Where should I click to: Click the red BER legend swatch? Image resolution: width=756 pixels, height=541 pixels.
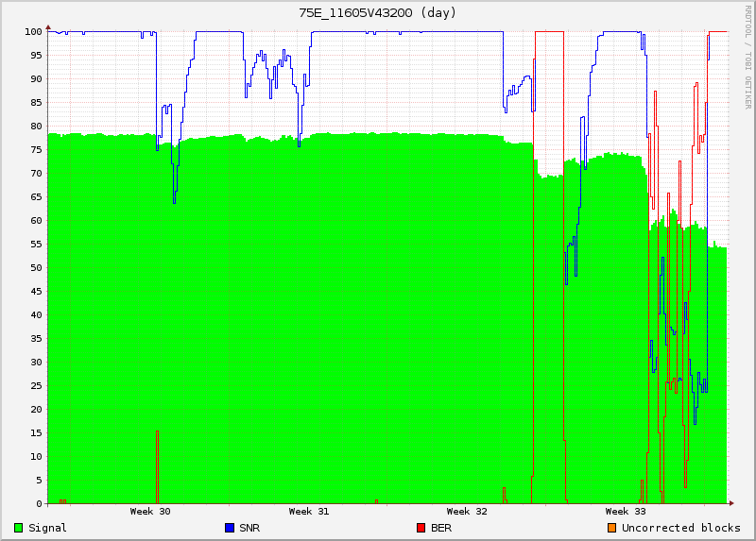[421, 528]
